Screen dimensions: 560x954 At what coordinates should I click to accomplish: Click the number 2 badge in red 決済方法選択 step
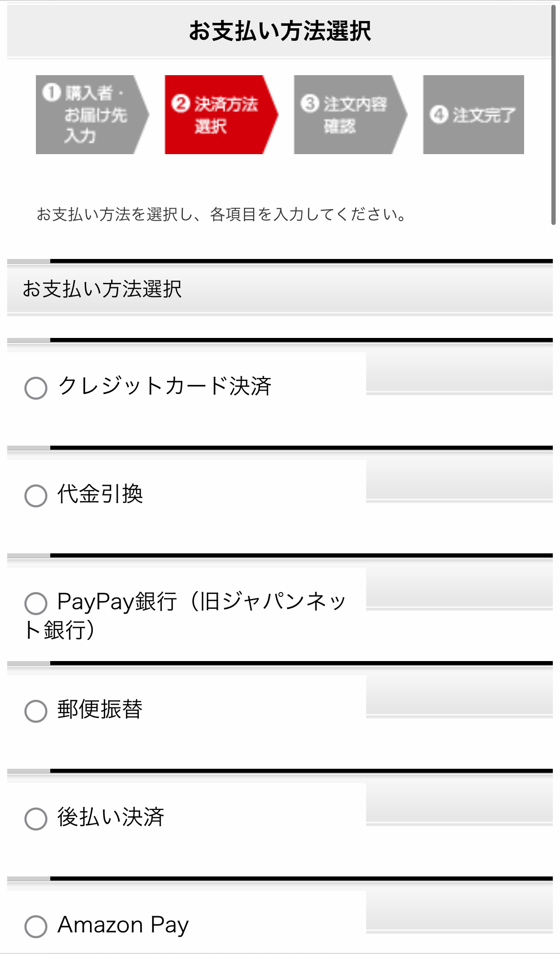click(180, 103)
